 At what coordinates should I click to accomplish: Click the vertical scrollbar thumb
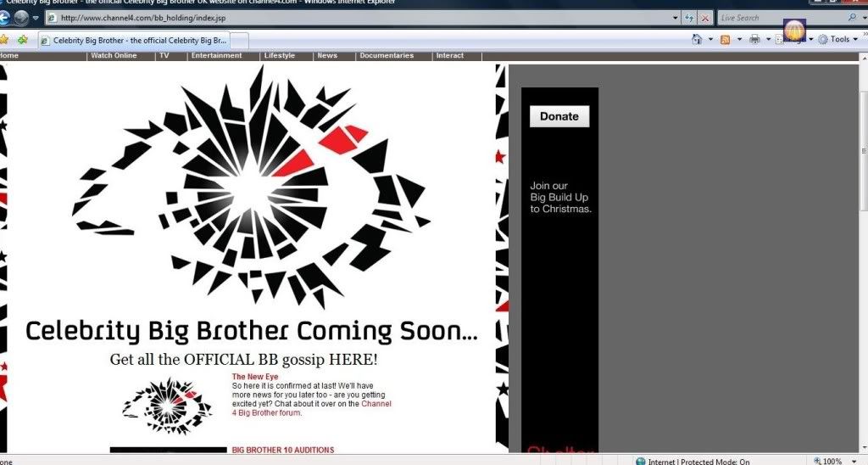864,149
